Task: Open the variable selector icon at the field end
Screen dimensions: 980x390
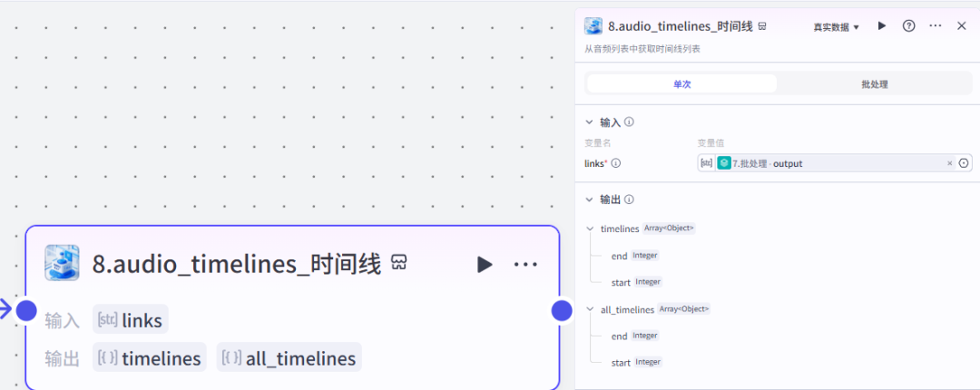Action: pyautogui.click(x=964, y=163)
